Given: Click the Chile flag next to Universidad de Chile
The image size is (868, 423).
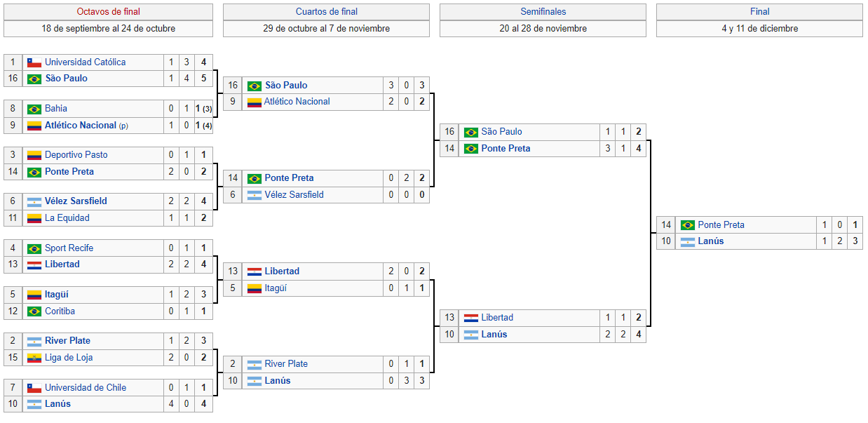Looking at the screenshot, I should pyautogui.click(x=34, y=388).
